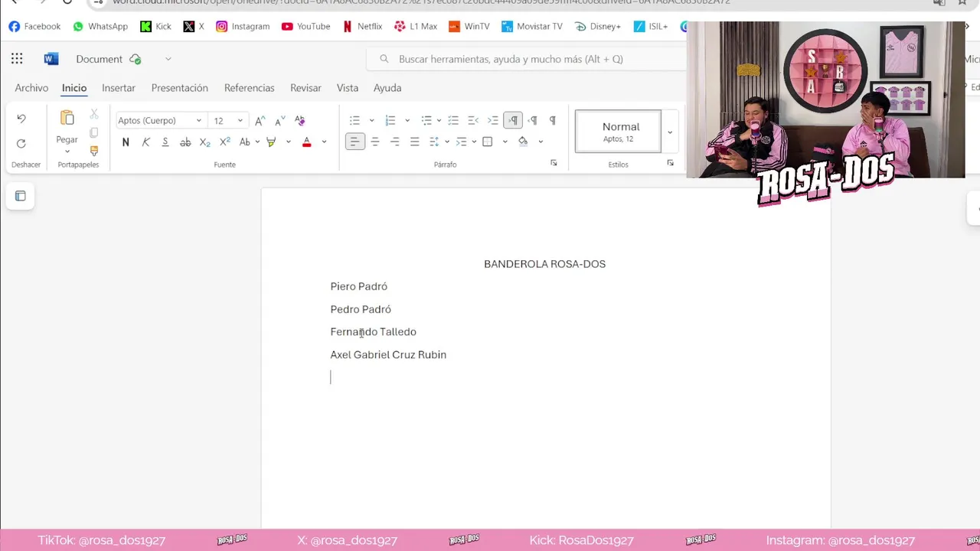
Task: Apply superscript X² formatting
Action: click(x=224, y=142)
